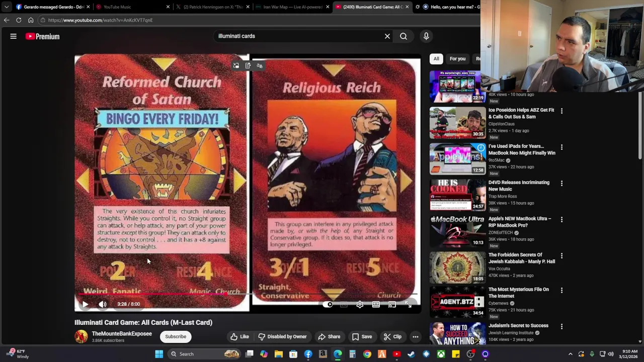Open player settings gear
The image size is (644, 362).
[x=360, y=304]
